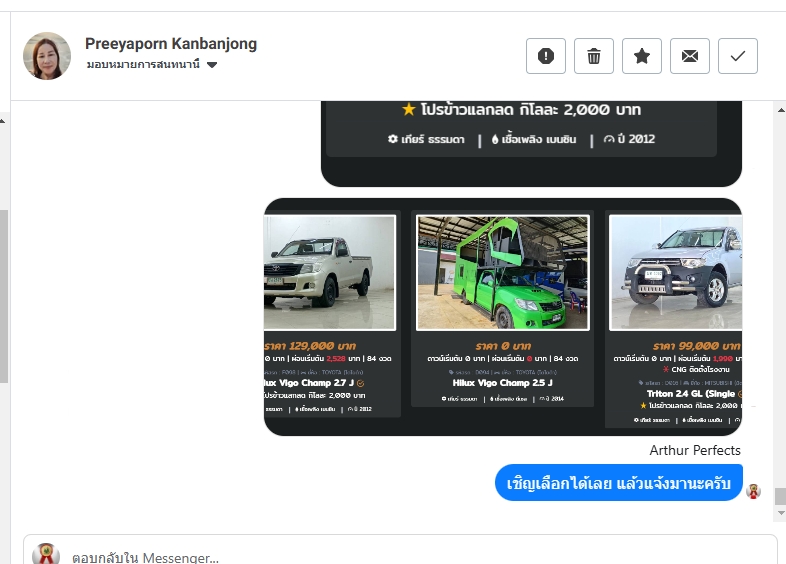Mark conversation unread with envelope icon
The image size is (786, 564).
(x=690, y=56)
